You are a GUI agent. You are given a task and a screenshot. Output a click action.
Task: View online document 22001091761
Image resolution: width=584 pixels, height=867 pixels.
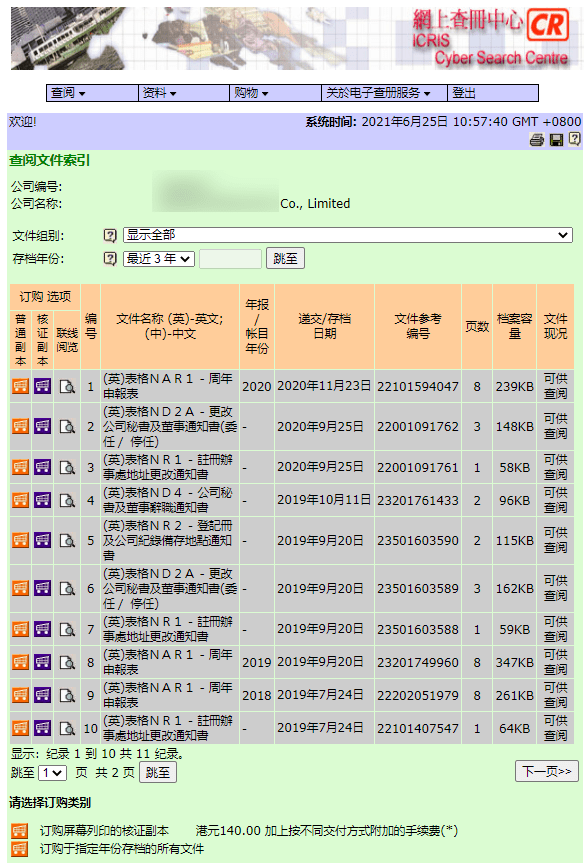pyautogui.click(x=67, y=468)
